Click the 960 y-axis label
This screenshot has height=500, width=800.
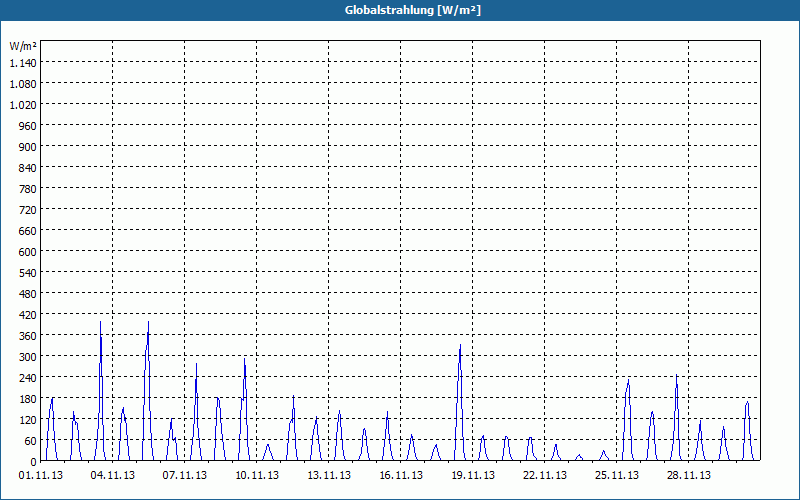point(28,126)
